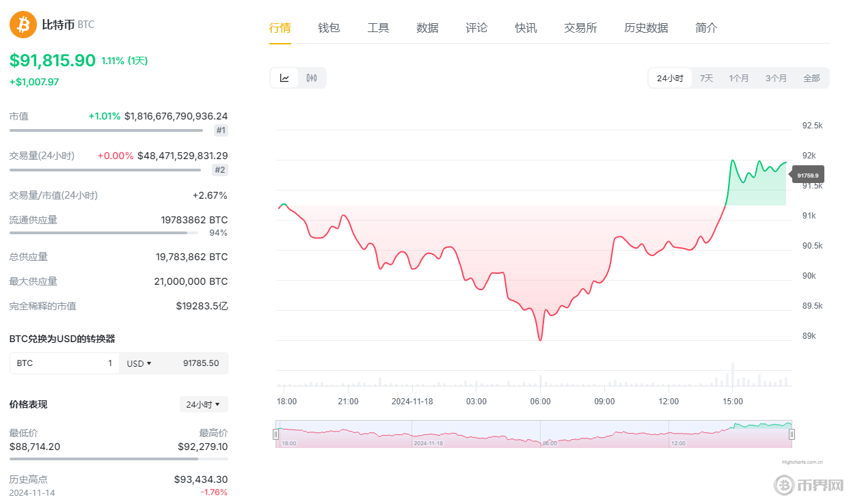The width and height of the screenshot is (851, 504).
Task: Click the market cap rank #1 badge
Action: click(x=221, y=130)
